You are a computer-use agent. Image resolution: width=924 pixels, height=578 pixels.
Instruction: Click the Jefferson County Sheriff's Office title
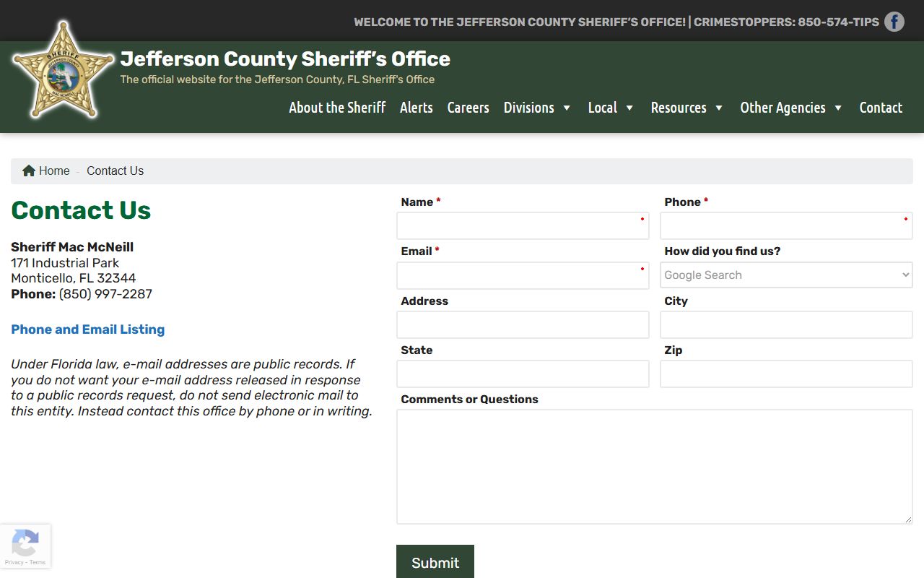tap(285, 59)
